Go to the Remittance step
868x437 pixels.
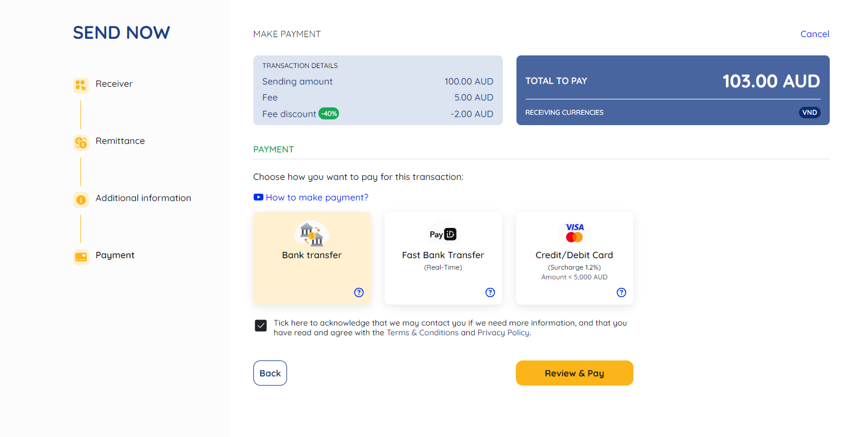tap(120, 141)
